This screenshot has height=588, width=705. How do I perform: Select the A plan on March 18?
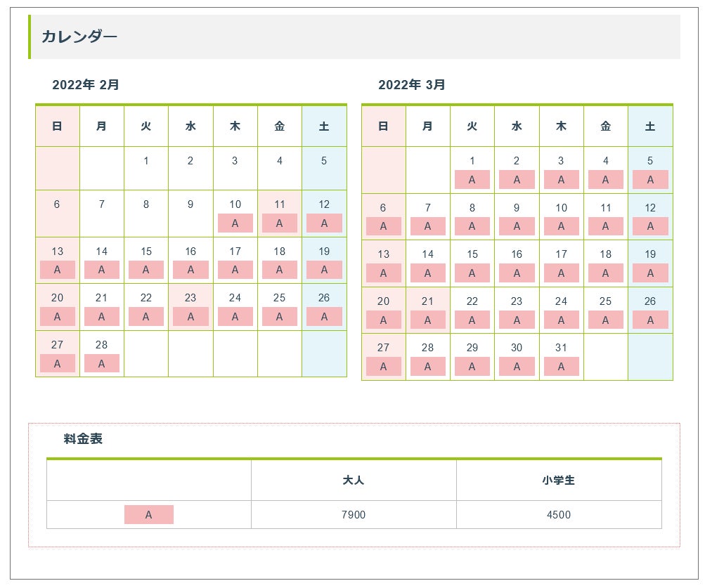coord(606,273)
